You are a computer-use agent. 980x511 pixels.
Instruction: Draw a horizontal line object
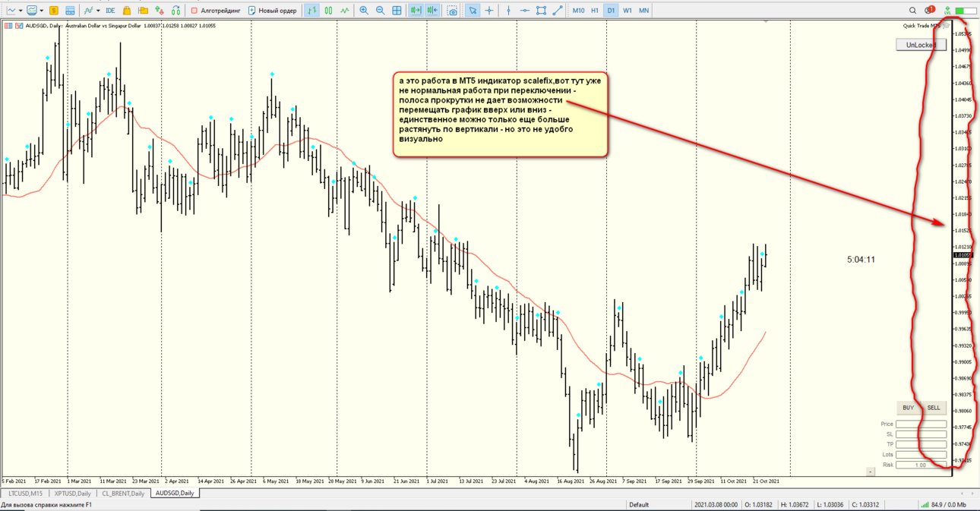pyautogui.click(x=525, y=11)
